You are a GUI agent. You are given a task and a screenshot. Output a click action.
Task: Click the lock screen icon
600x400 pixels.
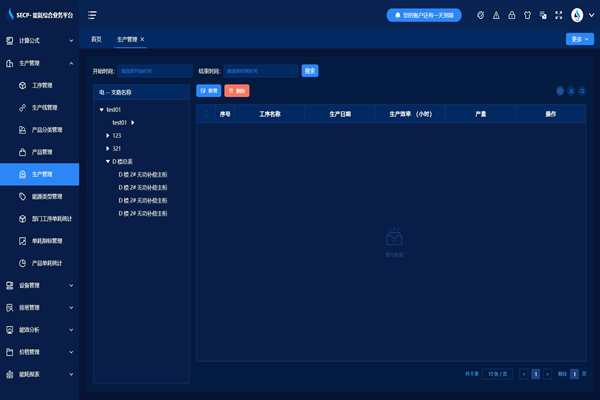click(511, 15)
